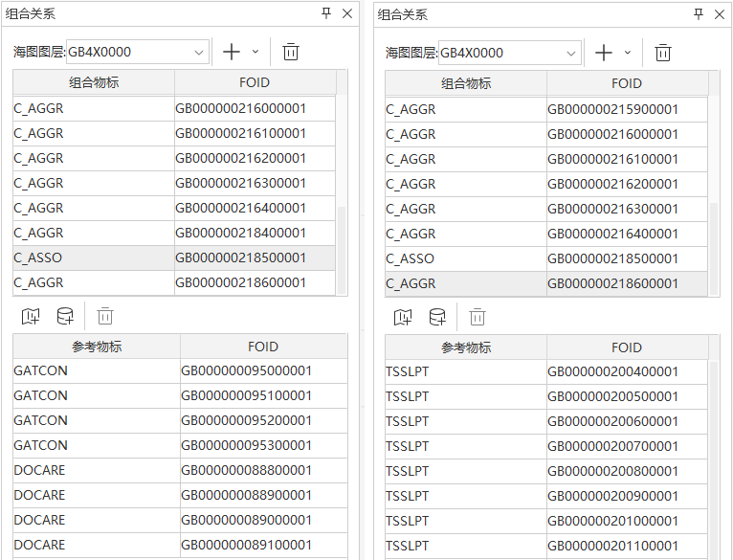Click the plus add button in left panel
This screenshot has width=733, height=560.
[x=231, y=53]
